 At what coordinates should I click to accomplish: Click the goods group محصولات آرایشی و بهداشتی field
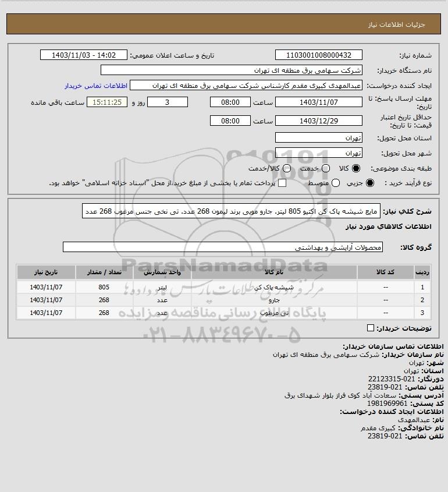click(x=223, y=247)
